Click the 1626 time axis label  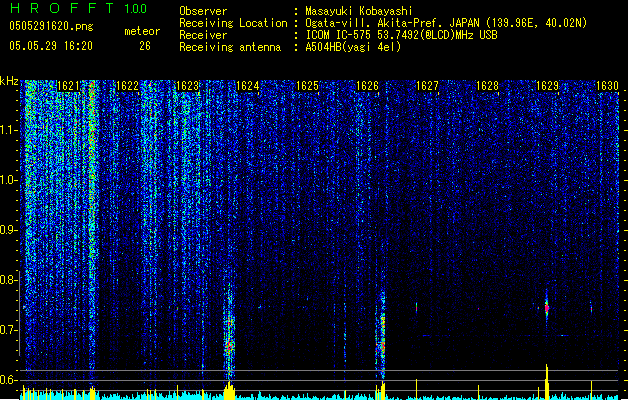[x=367, y=86]
